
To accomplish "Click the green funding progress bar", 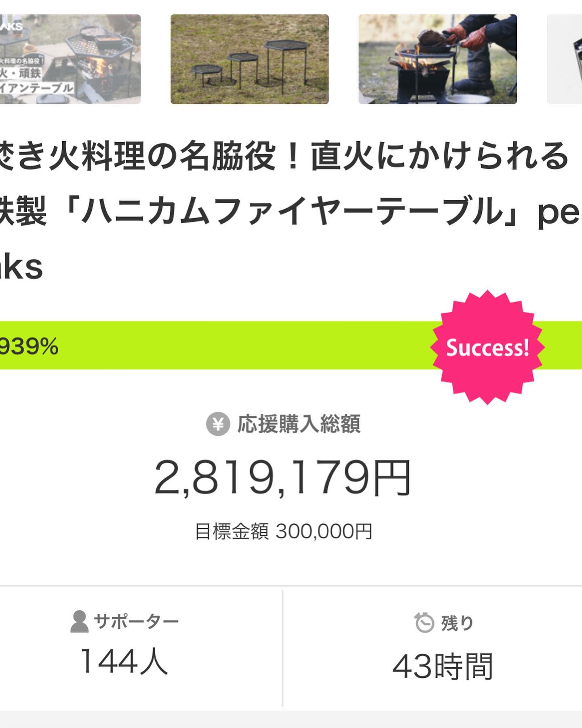I will (x=242, y=345).
